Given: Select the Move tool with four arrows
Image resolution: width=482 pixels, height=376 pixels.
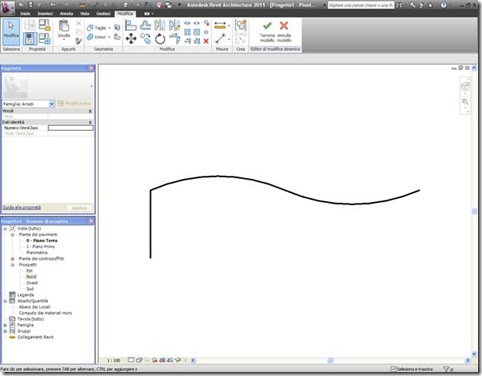Looking at the screenshot, I should [x=131, y=39].
